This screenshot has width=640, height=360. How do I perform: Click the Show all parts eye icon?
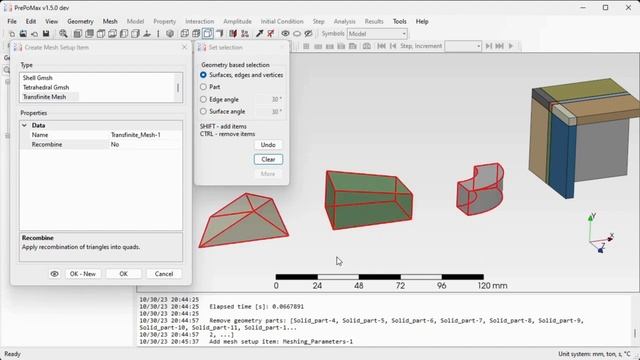coord(285,34)
